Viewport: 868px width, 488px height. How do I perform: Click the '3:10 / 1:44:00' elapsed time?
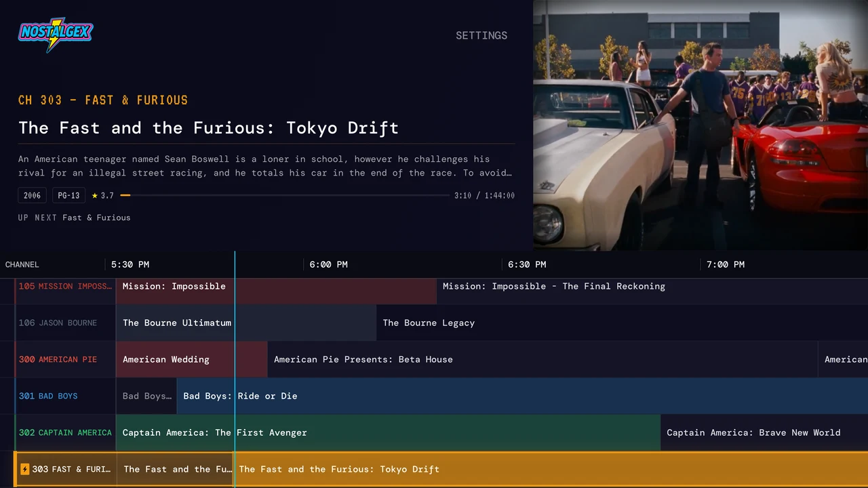484,195
